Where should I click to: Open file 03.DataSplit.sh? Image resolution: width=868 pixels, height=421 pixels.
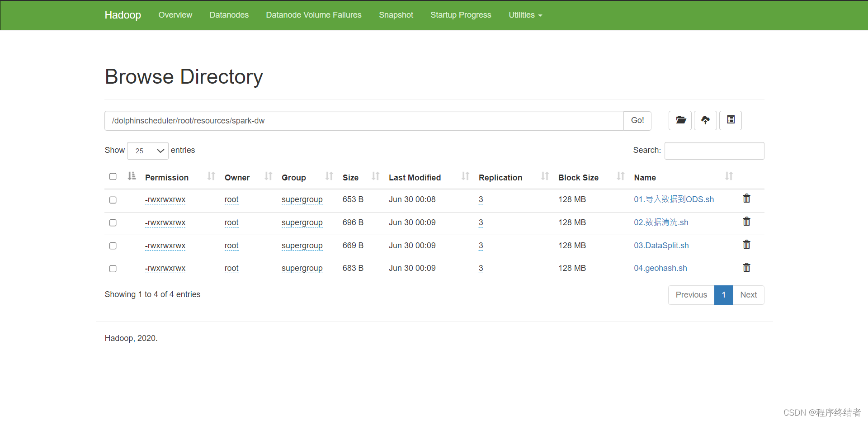[661, 246]
